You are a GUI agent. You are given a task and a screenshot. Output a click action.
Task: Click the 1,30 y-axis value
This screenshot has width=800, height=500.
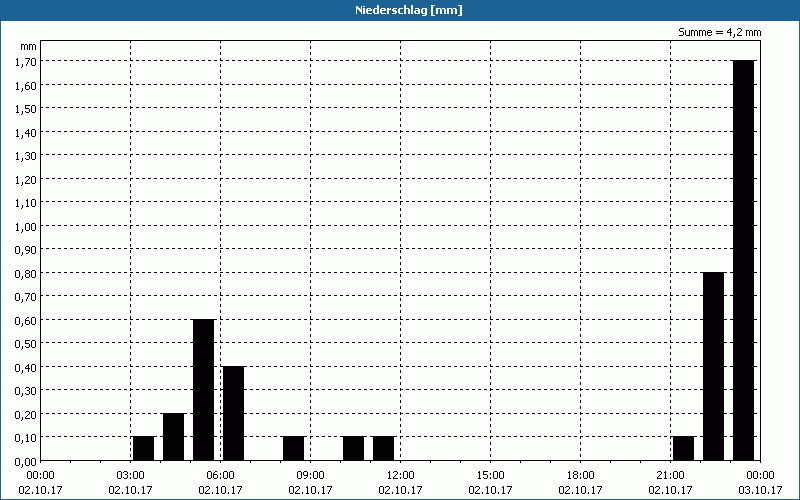(x=26, y=156)
